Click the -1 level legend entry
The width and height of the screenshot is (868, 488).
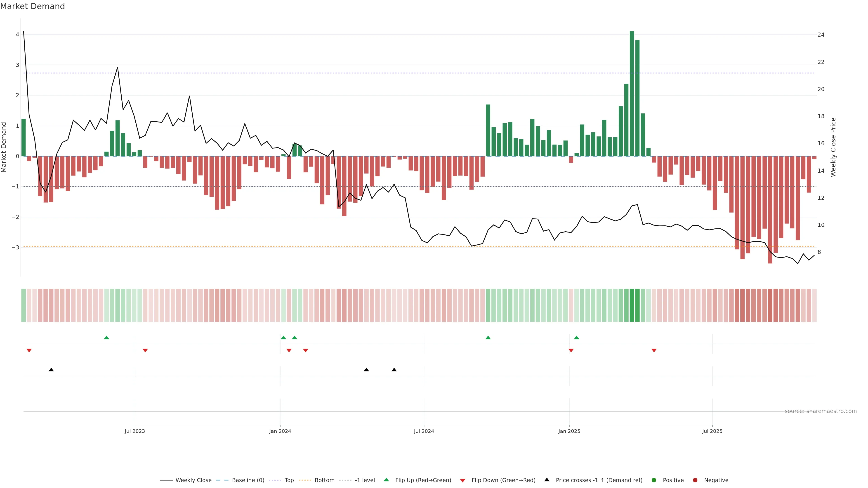pyautogui.click(x=365, y=480)
